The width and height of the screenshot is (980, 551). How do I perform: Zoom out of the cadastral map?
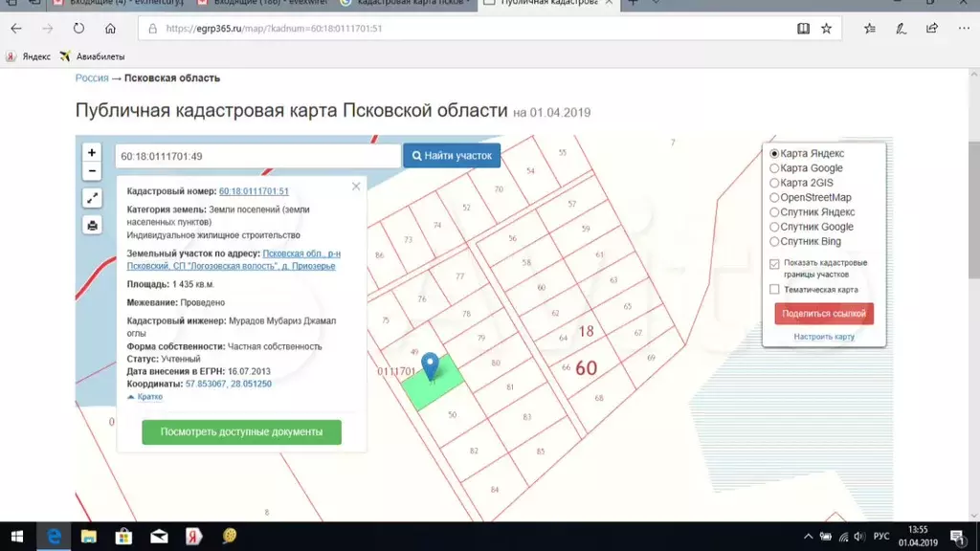point(92,171)
